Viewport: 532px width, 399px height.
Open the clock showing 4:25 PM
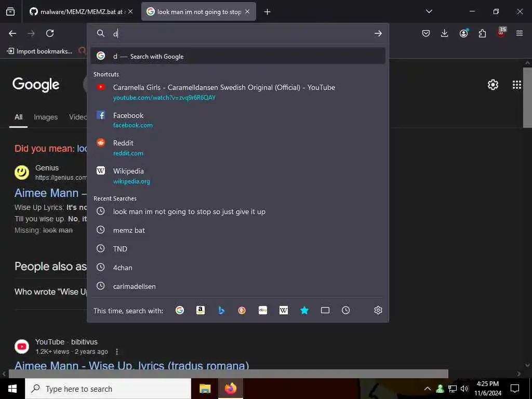pyautogui.click(x=487, y=389)
